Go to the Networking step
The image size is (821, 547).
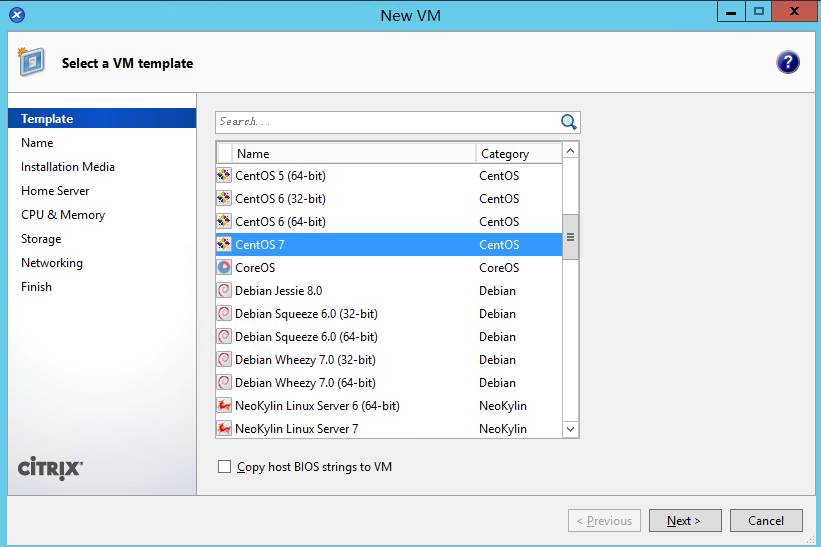(x=52, y=263)
